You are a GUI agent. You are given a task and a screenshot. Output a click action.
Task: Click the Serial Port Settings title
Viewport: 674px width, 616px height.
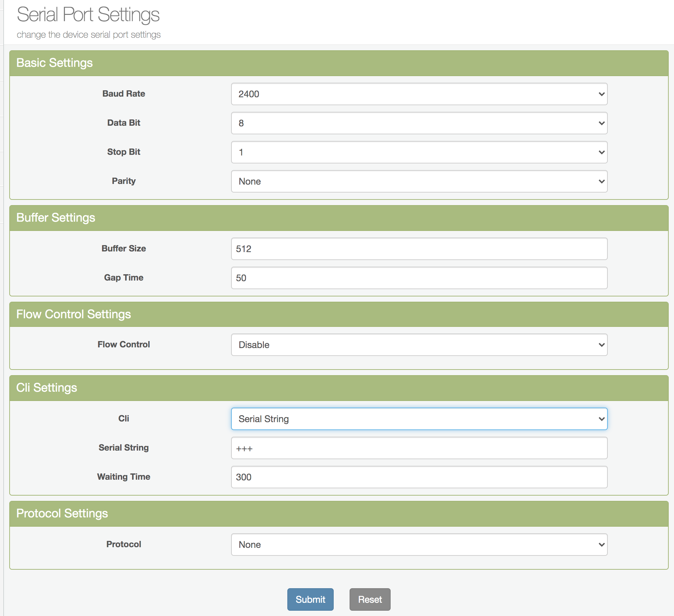(x=88, y=15)
